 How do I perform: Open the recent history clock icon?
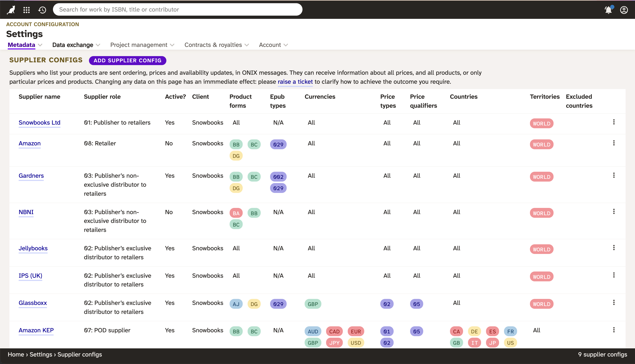42,10
